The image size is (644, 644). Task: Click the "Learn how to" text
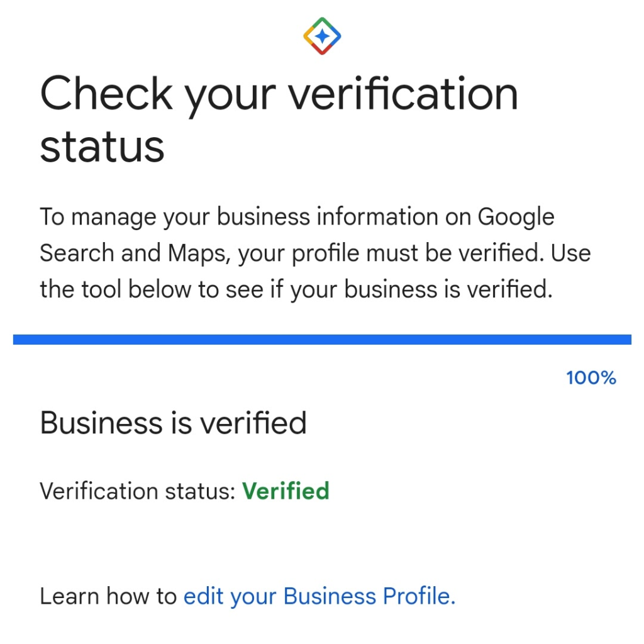click(108, 596)
